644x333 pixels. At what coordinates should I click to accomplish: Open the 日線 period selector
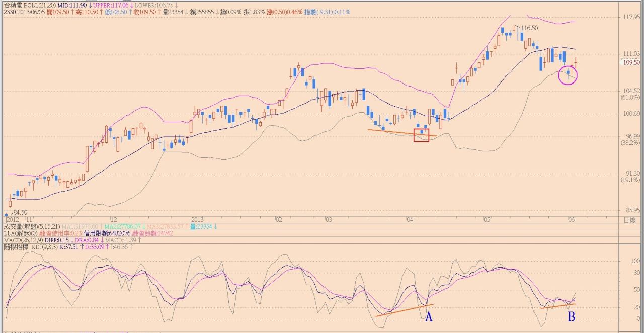coord(629,220)
